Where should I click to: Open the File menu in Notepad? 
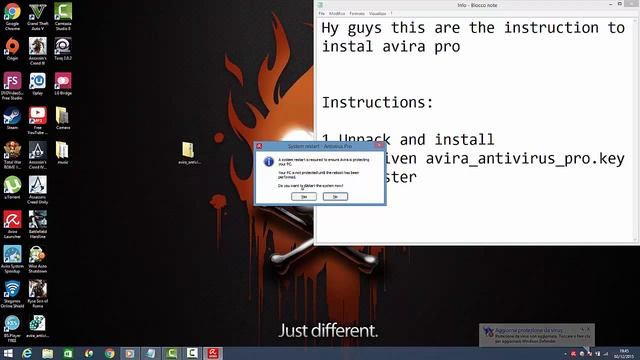[x=322, y=13]
